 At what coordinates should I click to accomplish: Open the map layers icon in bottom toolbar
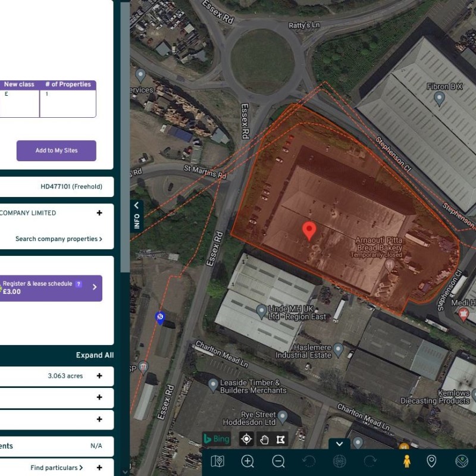pos(217,461)
